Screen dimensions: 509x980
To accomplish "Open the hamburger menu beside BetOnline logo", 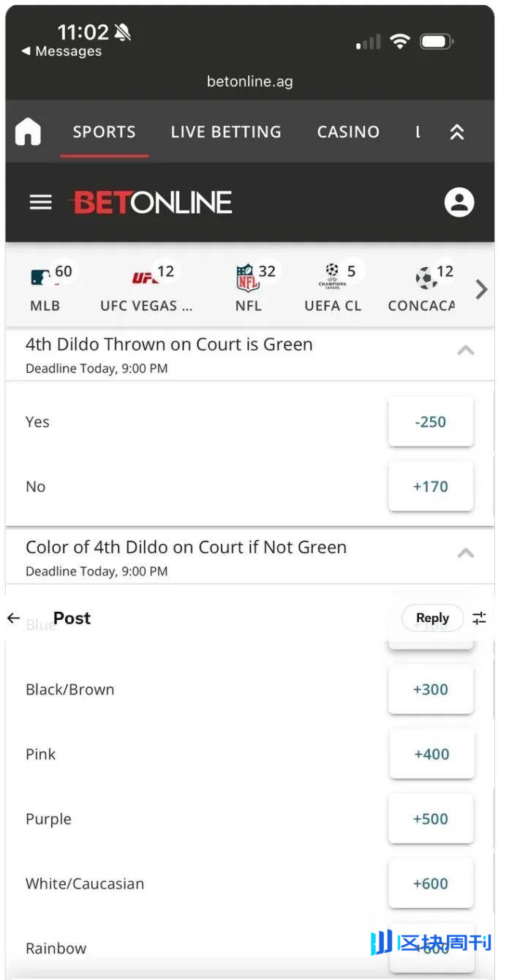I will coord(41,202).
